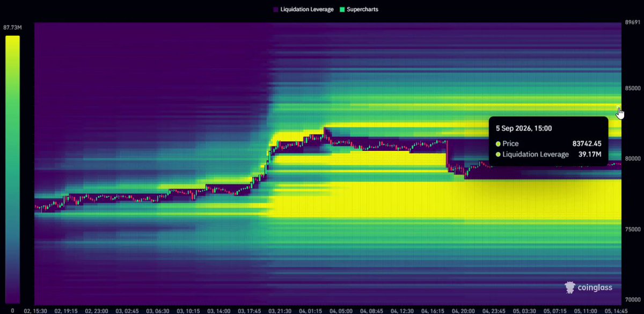Click the "89691" price axis label
The image size is (644, 314).
(x=632, y=23)
